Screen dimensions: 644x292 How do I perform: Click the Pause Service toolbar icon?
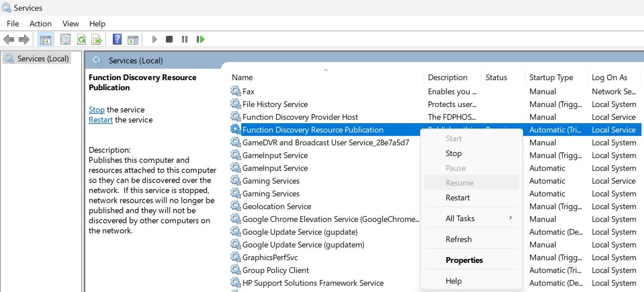185,39
